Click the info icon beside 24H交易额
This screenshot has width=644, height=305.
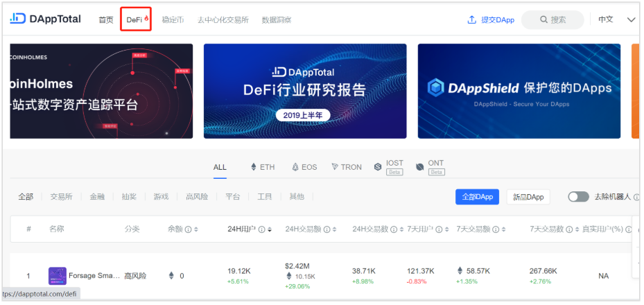click(x=327, y=229)
